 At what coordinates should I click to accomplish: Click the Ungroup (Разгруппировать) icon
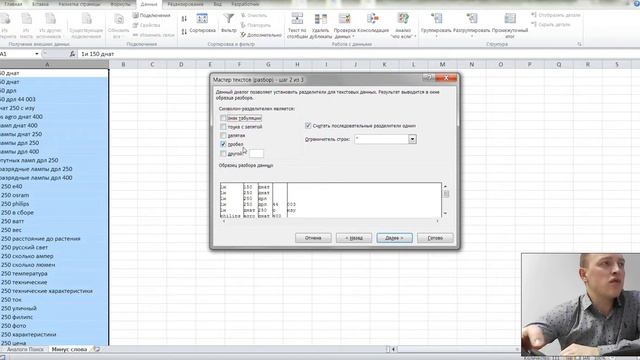point(471,19)
